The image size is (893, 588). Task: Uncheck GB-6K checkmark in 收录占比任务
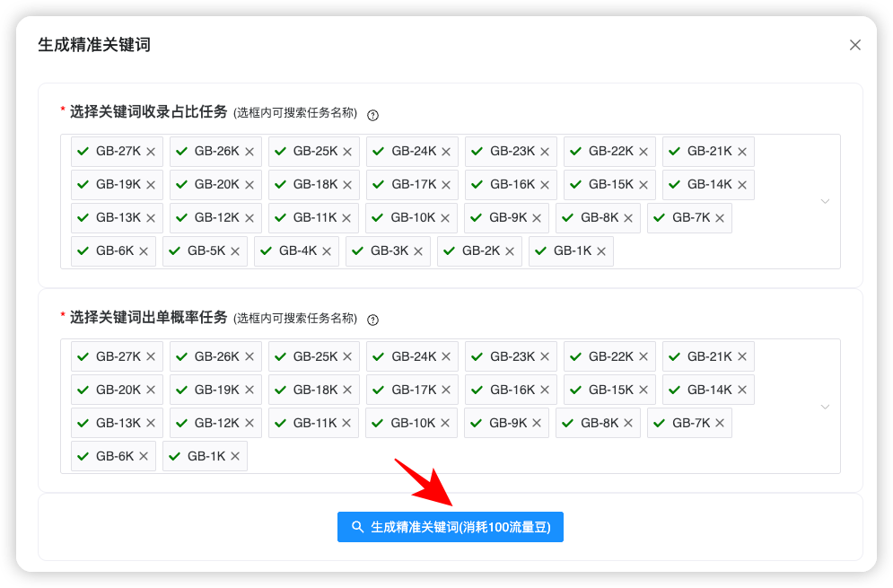tap(83, 250)
